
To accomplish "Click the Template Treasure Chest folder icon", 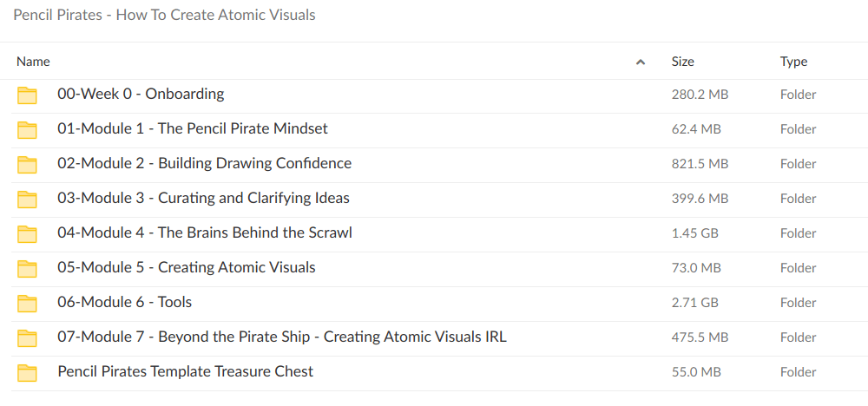I will pos(28,373).
